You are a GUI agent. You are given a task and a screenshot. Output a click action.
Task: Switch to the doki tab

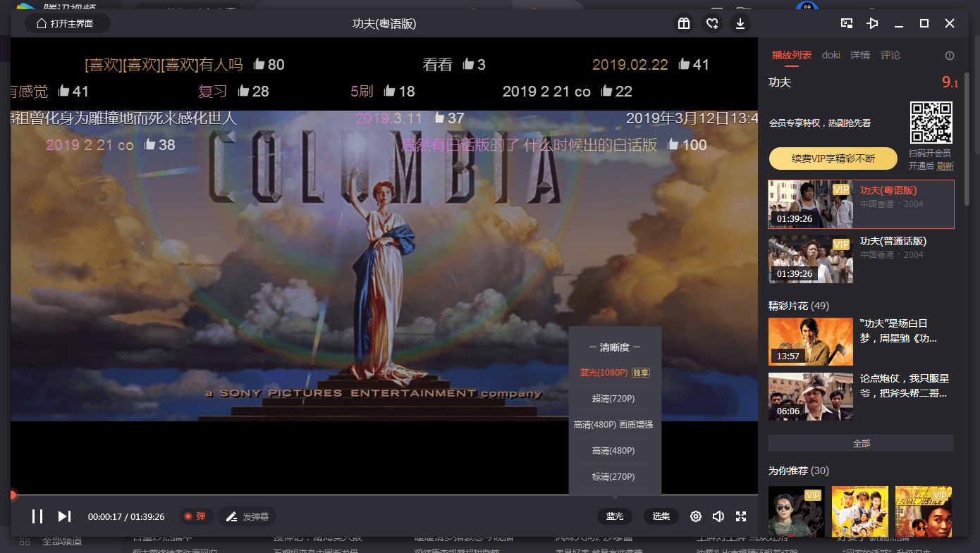(831, 55)
